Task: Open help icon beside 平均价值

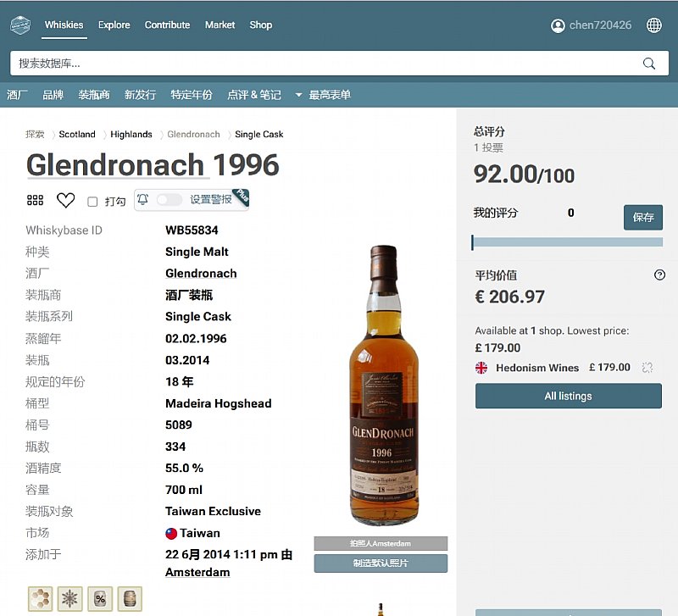Action: pos(660,275)
